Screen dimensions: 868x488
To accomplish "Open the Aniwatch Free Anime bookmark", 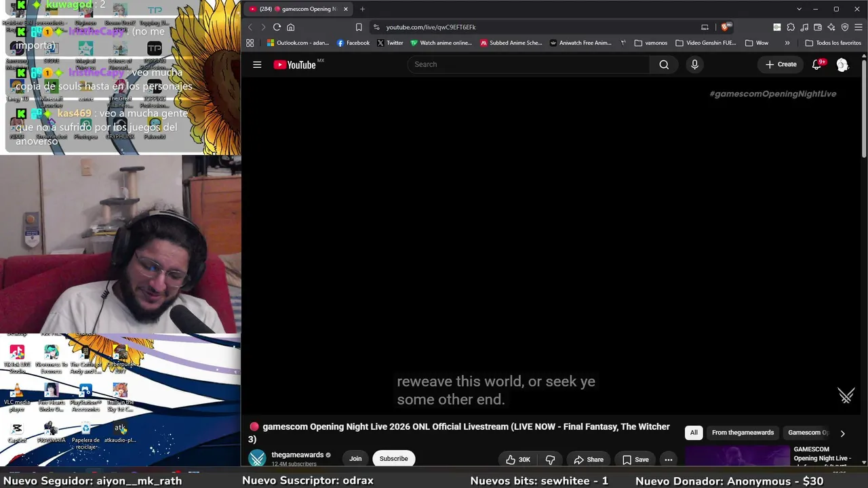I will [580, 43].
